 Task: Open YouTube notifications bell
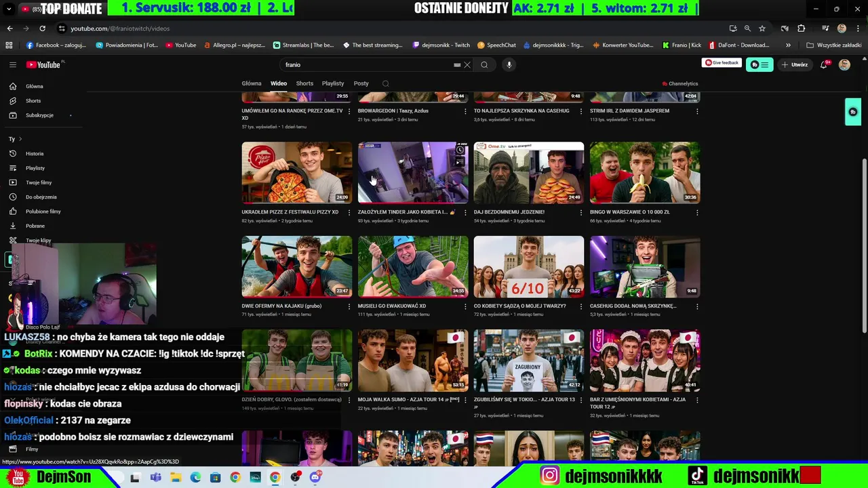pos(824,64)
